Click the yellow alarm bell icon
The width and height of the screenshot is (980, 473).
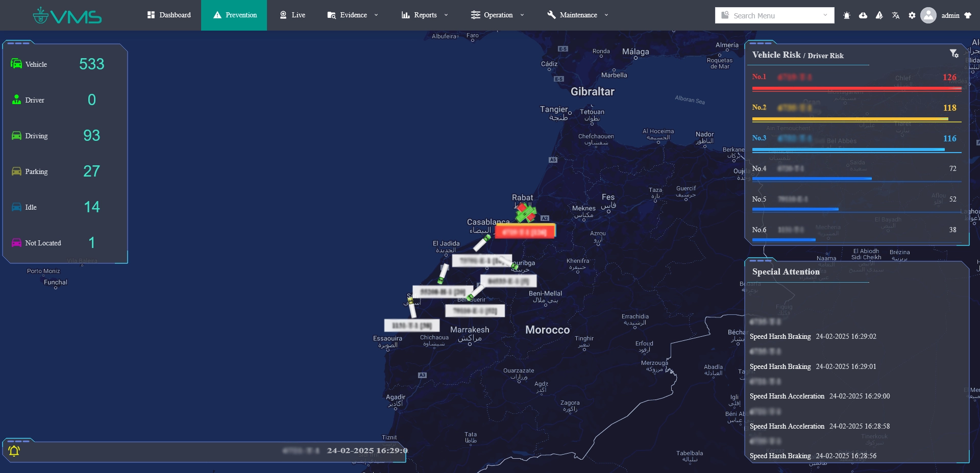[14, 451]
